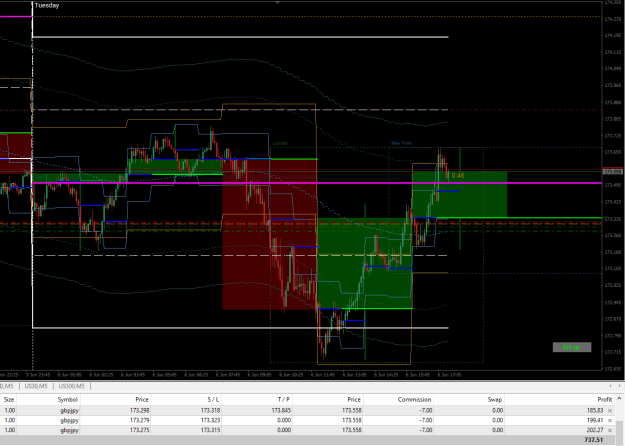Screen dimensions: 625x446
Task: Sort trades by the T / P column header
Action: [284, 400]
